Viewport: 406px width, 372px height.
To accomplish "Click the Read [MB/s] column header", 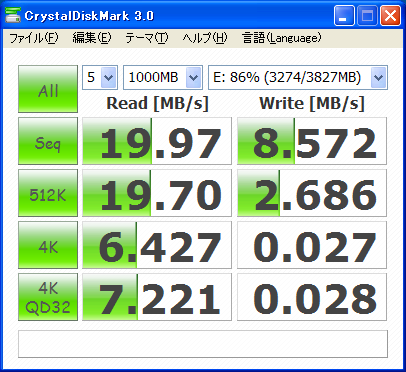I will coord(157,103).
